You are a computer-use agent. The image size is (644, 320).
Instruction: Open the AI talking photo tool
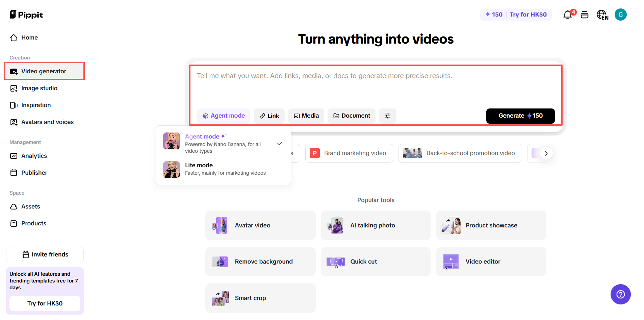click(x=376, y=225)
